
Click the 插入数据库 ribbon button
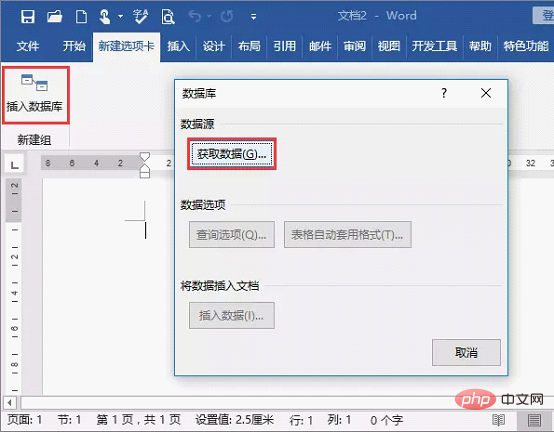point(35,94)
